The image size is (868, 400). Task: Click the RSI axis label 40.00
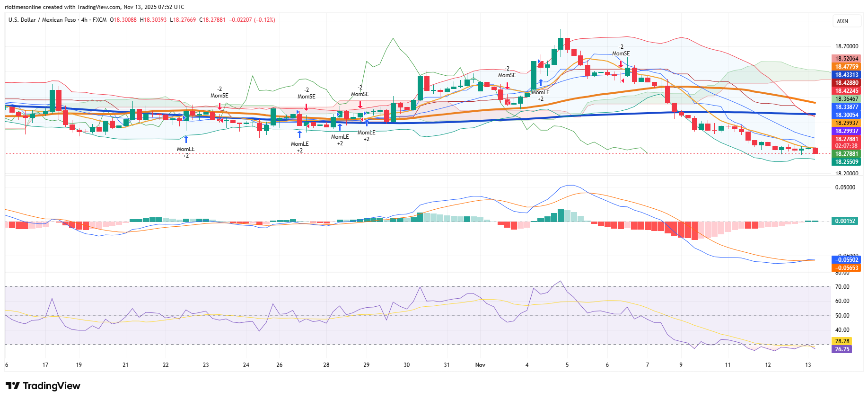(x=842, y=330)
